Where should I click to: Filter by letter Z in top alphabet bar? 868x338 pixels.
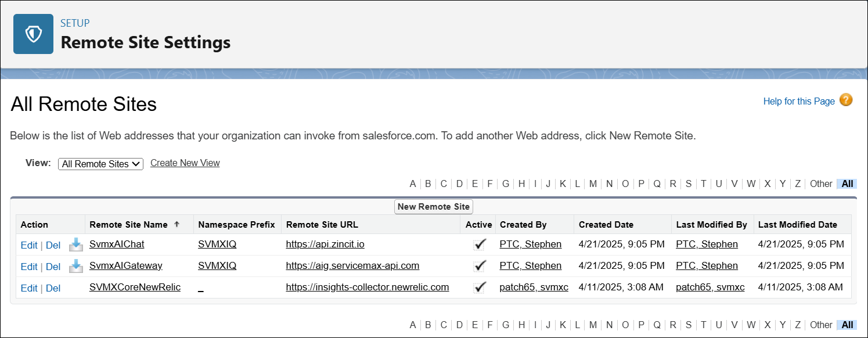(798, 184)
